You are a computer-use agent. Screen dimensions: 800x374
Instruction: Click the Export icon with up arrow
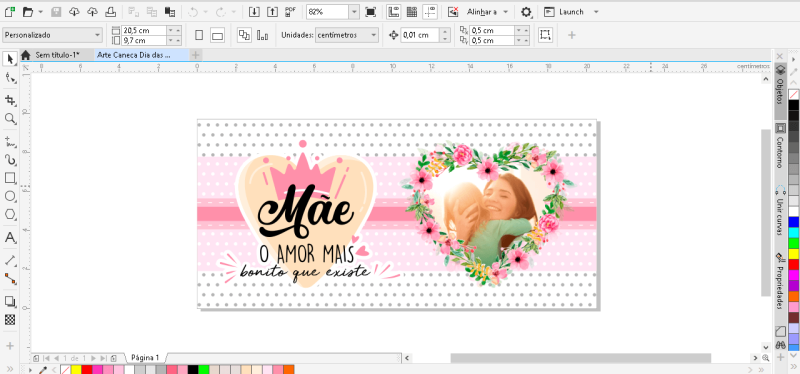pos(273,11)
